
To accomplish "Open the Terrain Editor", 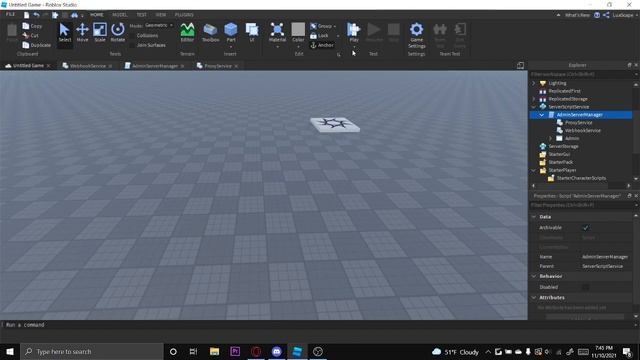I will [x=187, y=32].
